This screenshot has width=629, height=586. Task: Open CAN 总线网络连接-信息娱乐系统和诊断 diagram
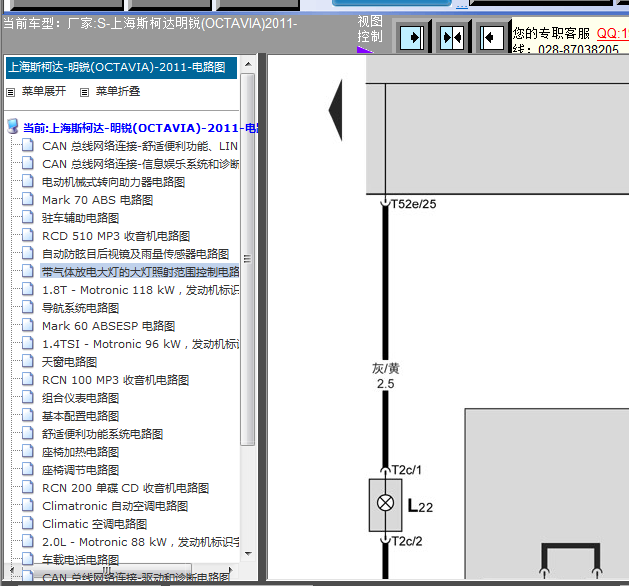(x=140, y=164)
